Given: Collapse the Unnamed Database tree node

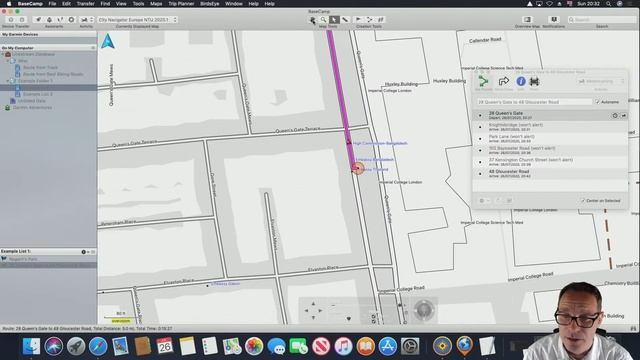Looking at the screenshot, I should point(3,54).
